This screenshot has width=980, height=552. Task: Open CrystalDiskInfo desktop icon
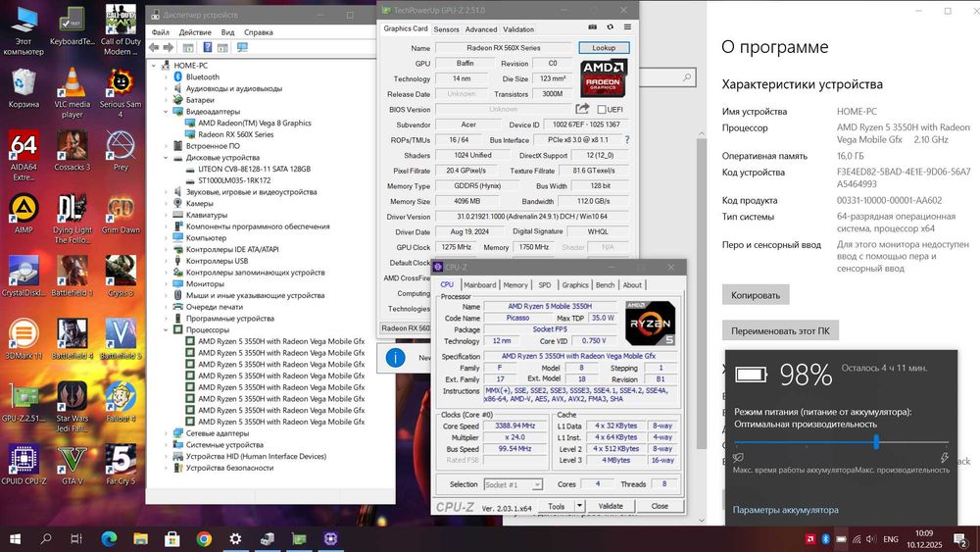click(24, 276)
